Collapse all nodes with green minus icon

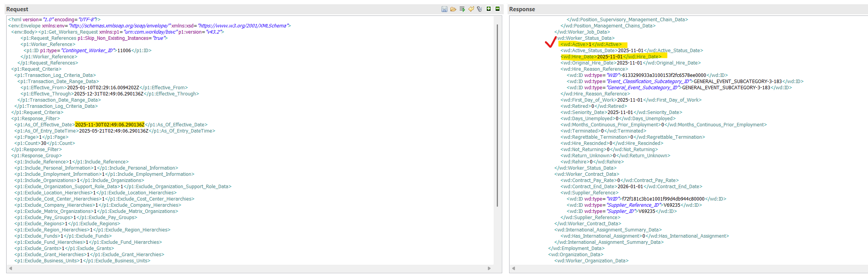tap(498, 9)
